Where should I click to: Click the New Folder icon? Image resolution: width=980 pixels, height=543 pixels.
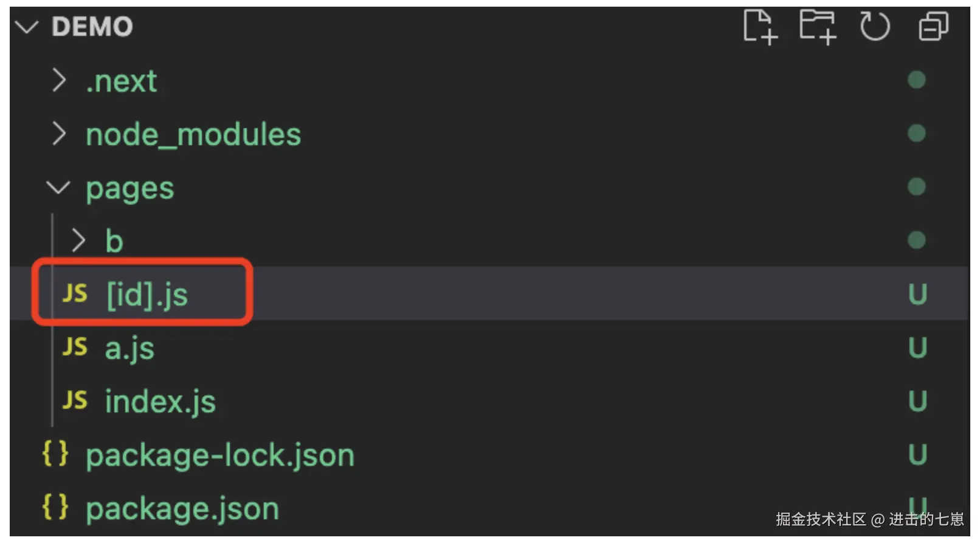pyautogui.click(x=817, y=27)
